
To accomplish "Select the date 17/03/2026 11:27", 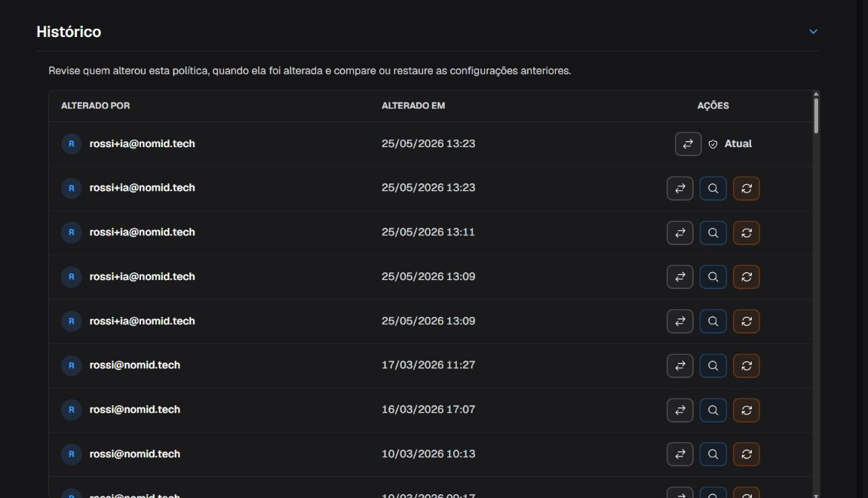I will (428, 365).
